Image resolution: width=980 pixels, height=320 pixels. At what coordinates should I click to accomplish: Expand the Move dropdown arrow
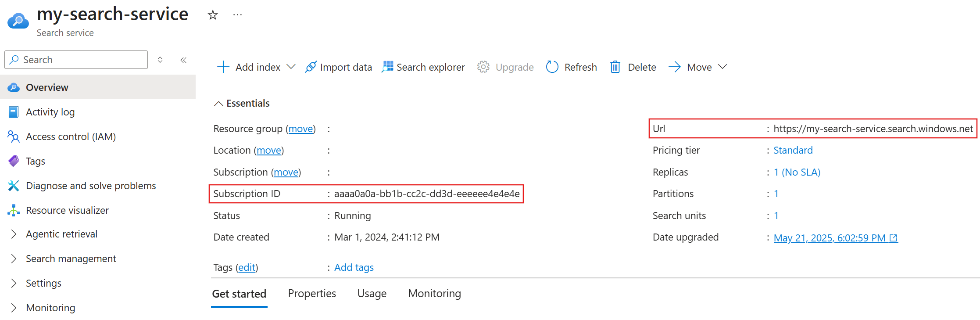(722, 67)
